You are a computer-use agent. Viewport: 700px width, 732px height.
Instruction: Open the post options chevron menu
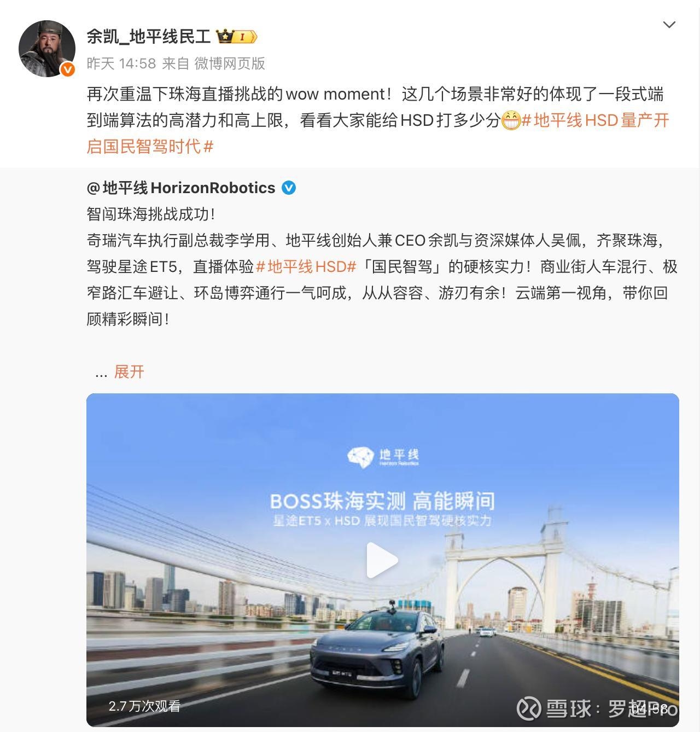coord(669,25)
